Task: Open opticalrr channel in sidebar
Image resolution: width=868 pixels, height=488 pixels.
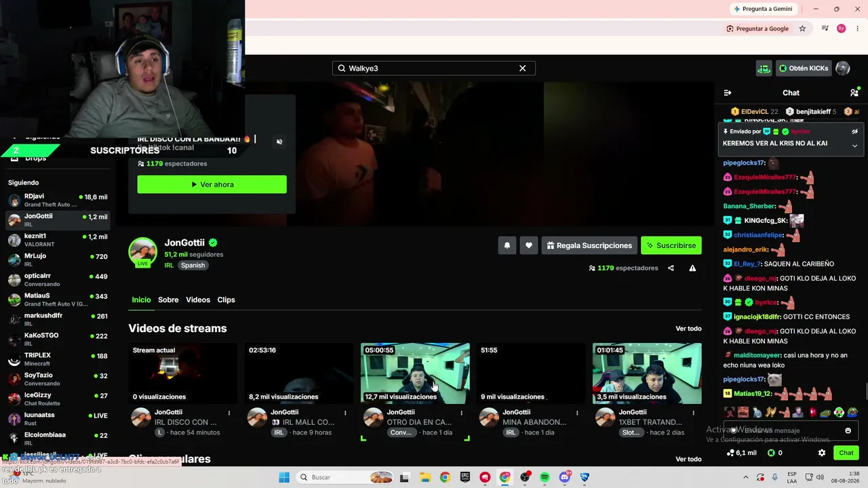Action: (58, 280)
